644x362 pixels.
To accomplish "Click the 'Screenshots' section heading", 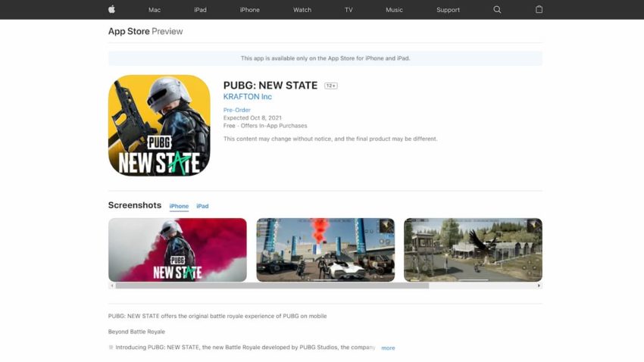I will [x=135, y=205].
